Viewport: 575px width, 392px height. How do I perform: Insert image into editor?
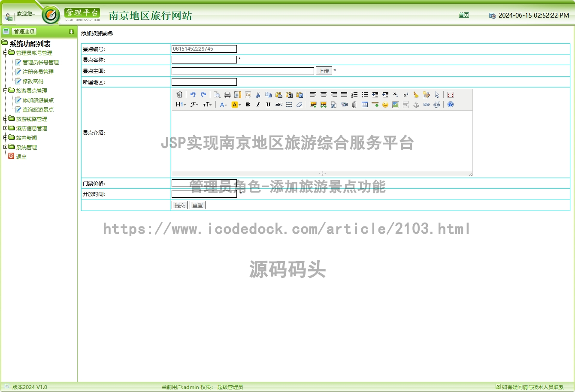click(x=313, y=105)
